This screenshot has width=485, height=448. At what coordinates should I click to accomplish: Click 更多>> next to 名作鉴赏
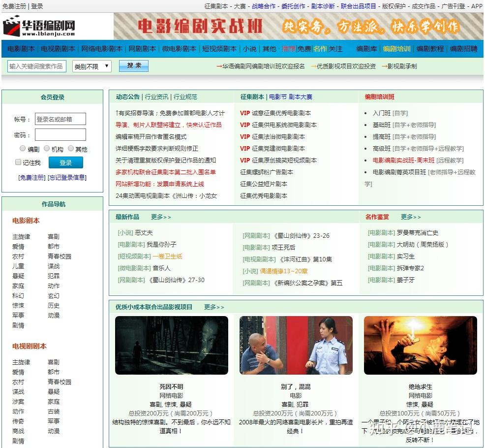[411, 217]
